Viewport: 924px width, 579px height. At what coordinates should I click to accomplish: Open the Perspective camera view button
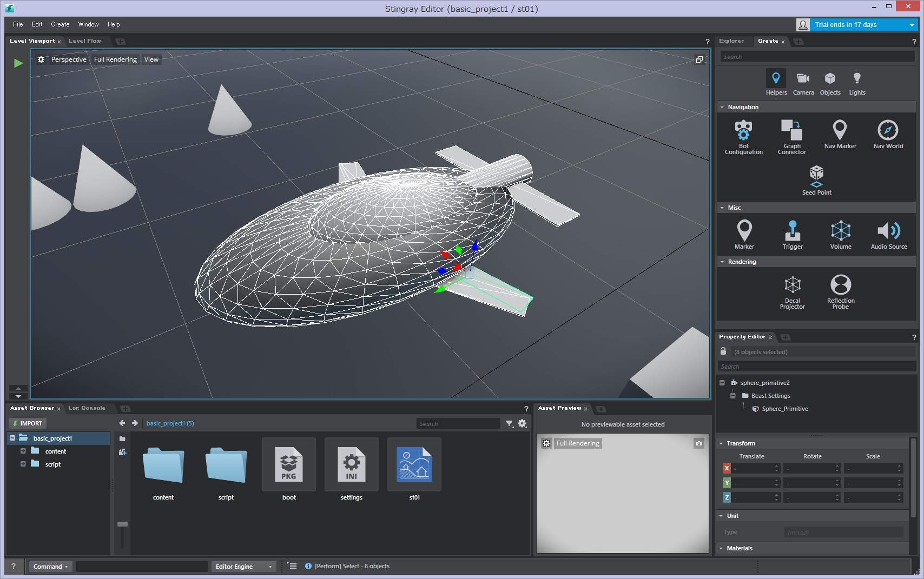[x=69, y=59]
